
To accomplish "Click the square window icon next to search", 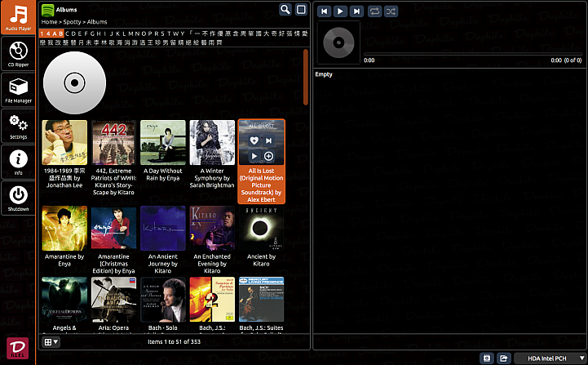I will tap(301, 9).
